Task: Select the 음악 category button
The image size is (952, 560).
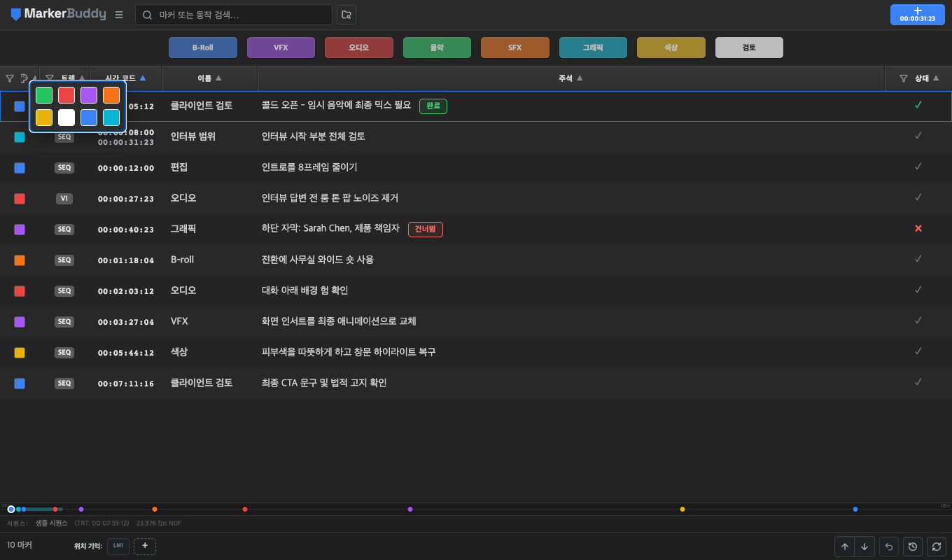Action: tap(437, 48)
